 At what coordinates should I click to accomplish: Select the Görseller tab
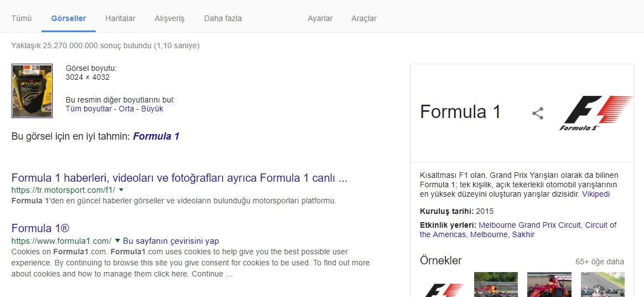[x=69, y=18]
